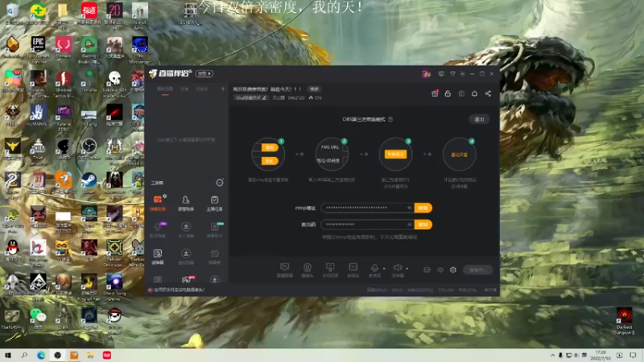Expand speaker options arrow
This screenshot has width=644, height=362.
407,269
